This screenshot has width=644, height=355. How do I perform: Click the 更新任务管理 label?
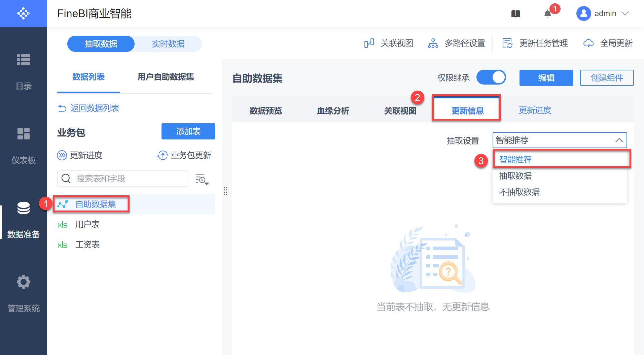(x=544, y=43)
